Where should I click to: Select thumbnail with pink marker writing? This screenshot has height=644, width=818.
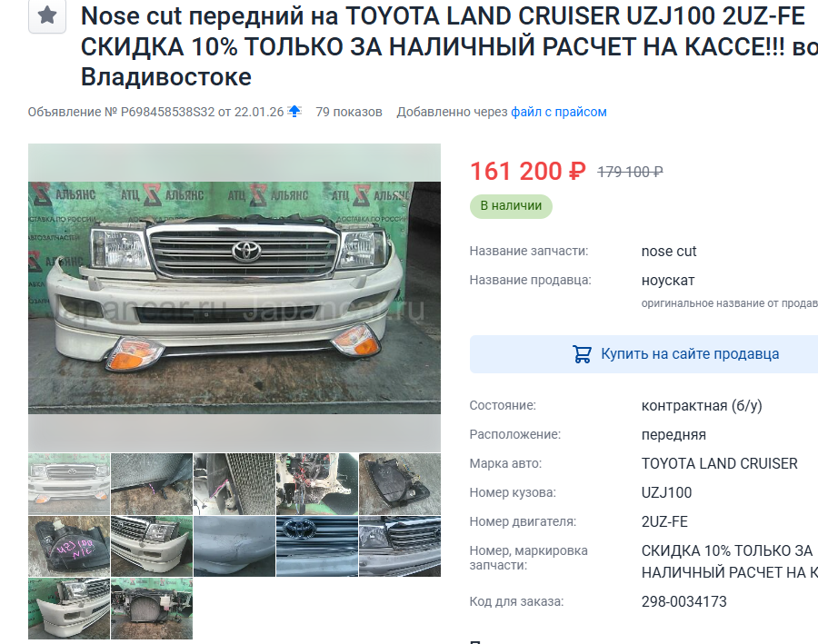point(69,546)
